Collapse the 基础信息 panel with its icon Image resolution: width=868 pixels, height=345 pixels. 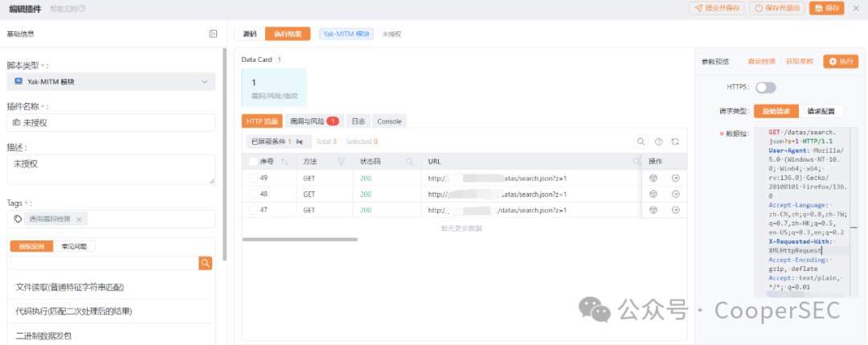[213, 34]
